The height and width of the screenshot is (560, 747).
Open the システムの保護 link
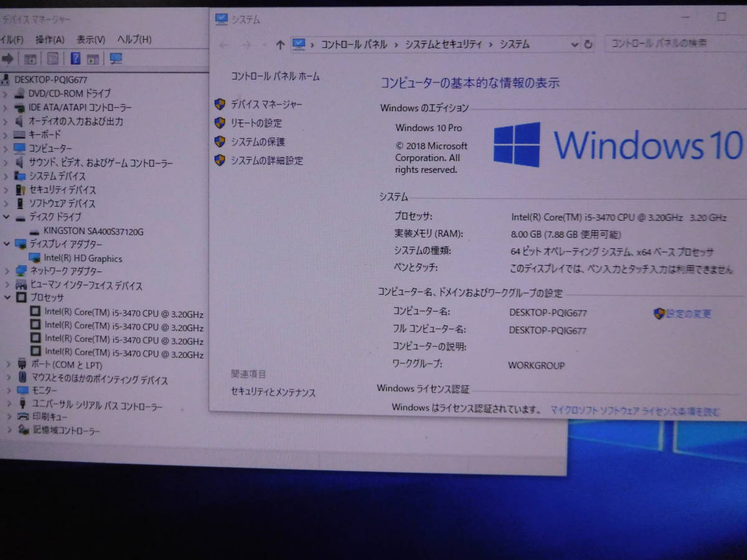tap(258, 142)
